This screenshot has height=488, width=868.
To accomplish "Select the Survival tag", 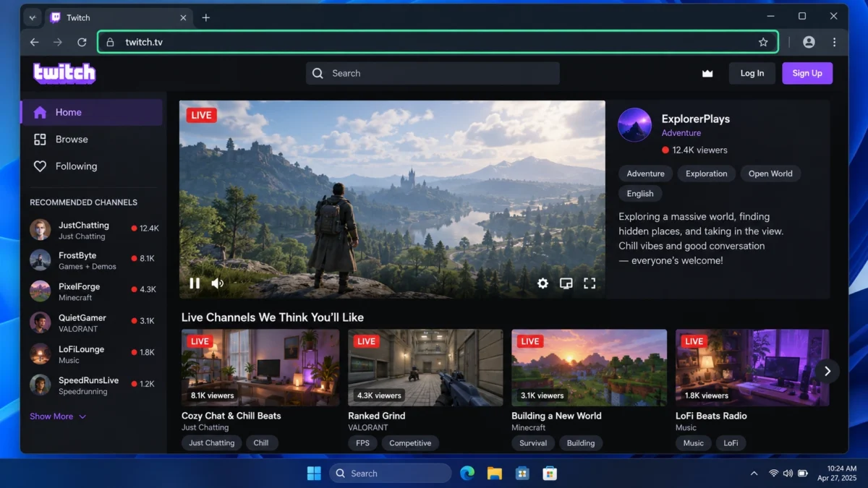I will [533, 443].
